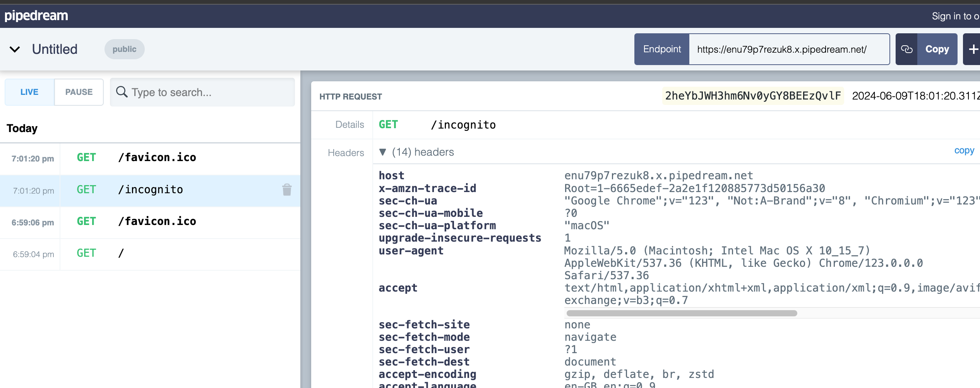The width and height of the screenshot is (980, 388).
Task: Click the endpoint URL field
Action: pos(789,50)
